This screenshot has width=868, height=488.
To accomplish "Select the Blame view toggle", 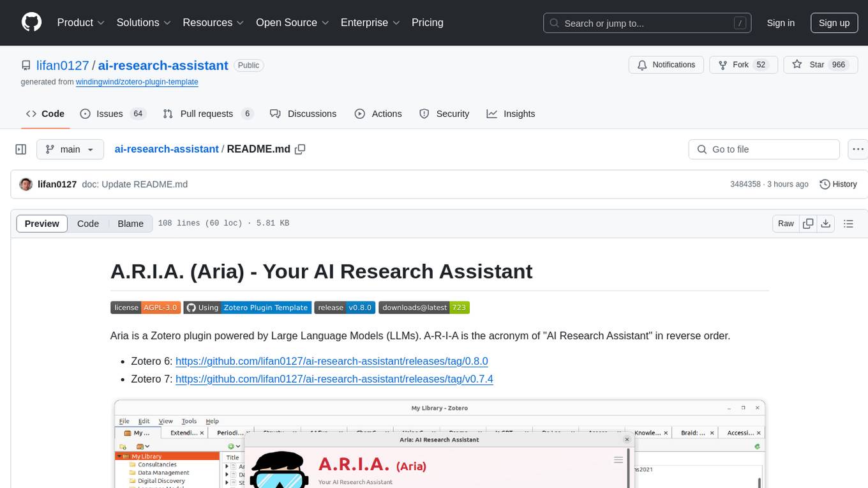I will 130,224.
